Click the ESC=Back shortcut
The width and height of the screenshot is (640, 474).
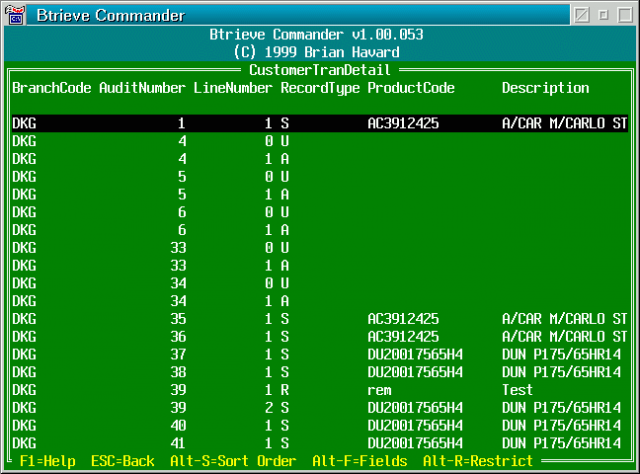(123, 461)
